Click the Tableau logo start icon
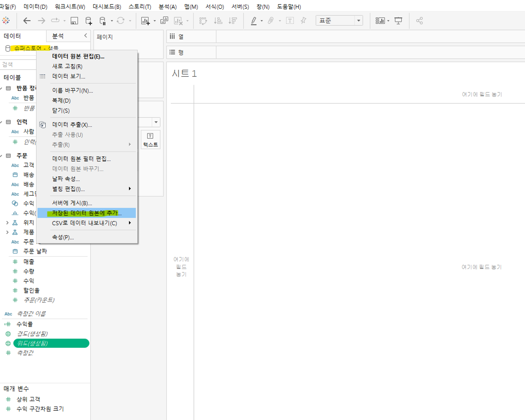Viewport: 525px width, 420px height. click(6, 20)
